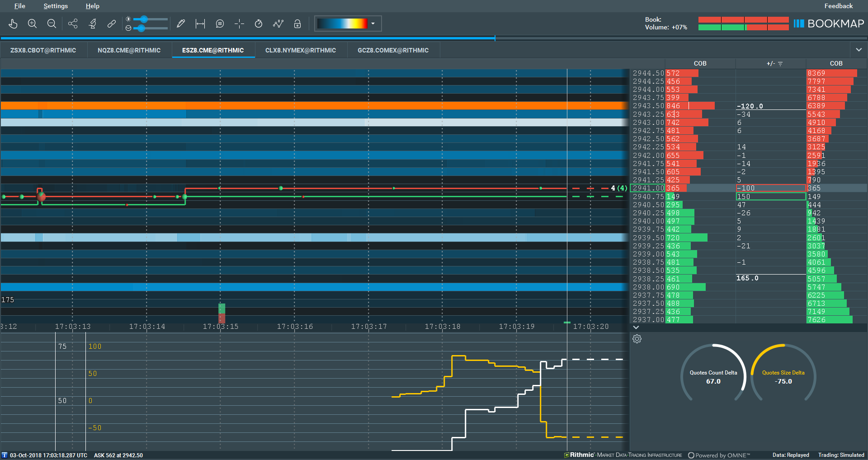Screen dimensions: 868x460
Task: Activate the Zoom Out tool
Action: pos(52,24)
